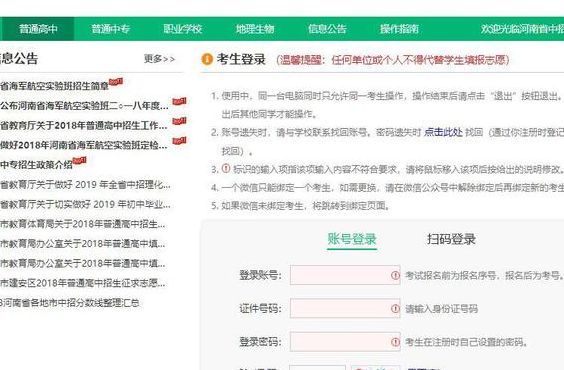Open the 信息公告 navigation menu
The height and width of the screenshot is (370, 564).
tap(327, 29)
